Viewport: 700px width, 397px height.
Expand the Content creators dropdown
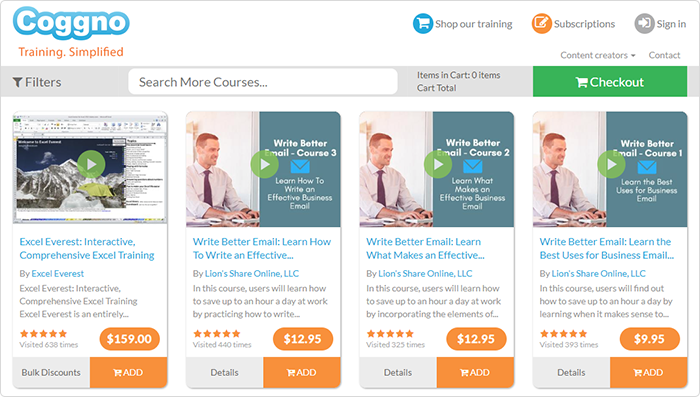pos(598,55)
